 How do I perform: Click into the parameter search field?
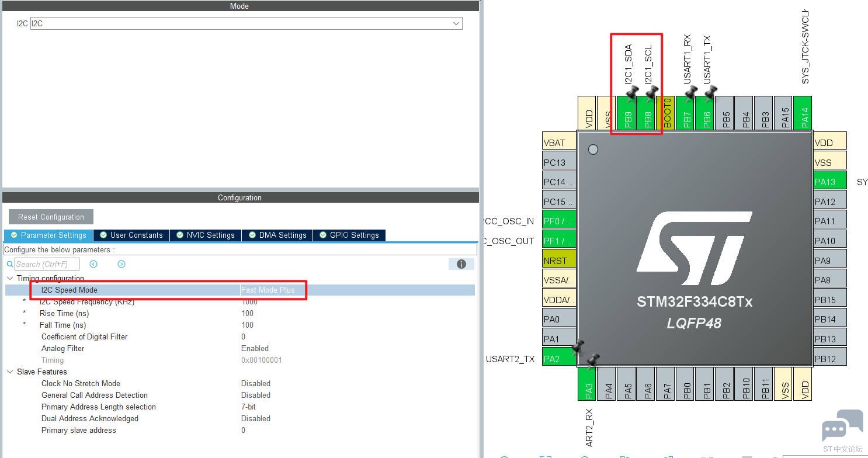click(x=47, y=264)
